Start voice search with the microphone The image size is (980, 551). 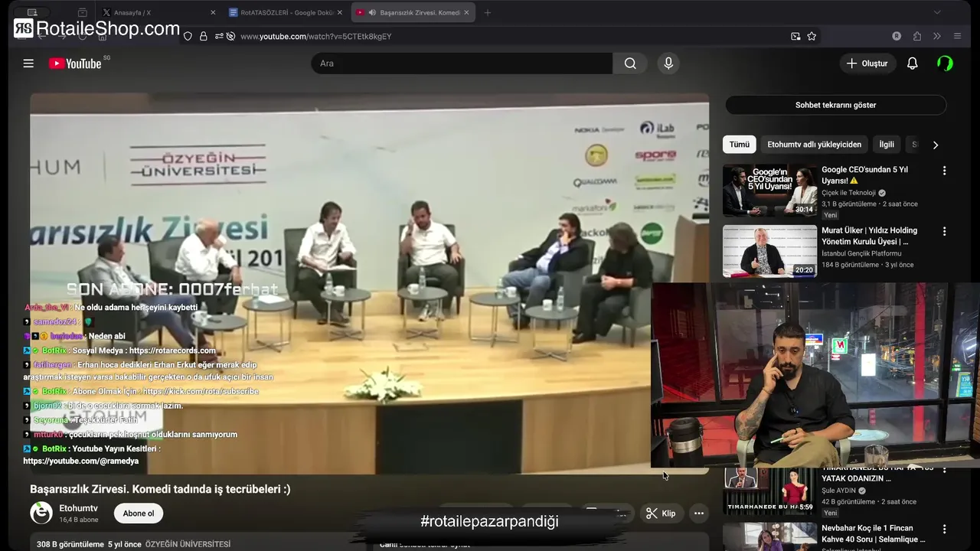coord(668,64)
